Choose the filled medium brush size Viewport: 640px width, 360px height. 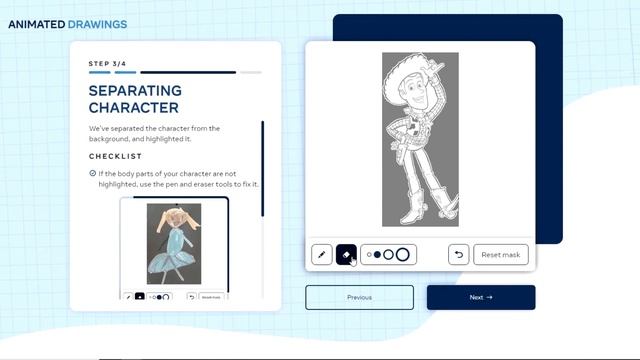click(378, 255)
